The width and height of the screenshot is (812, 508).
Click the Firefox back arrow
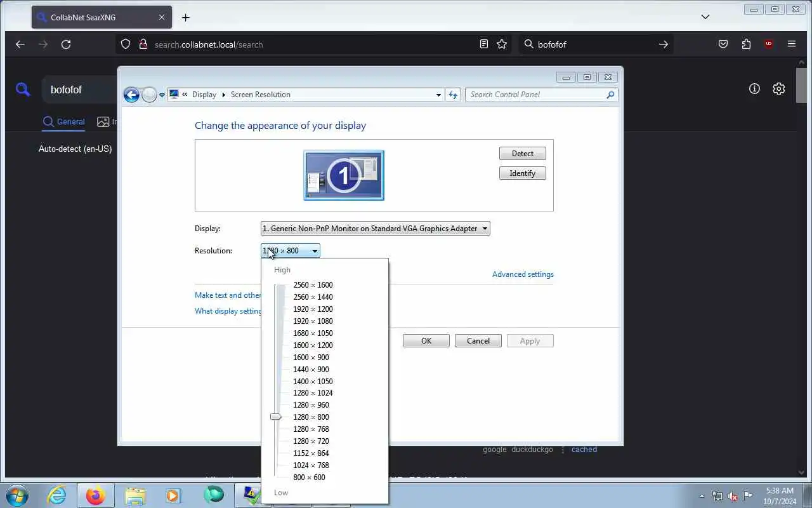[20, 44]
